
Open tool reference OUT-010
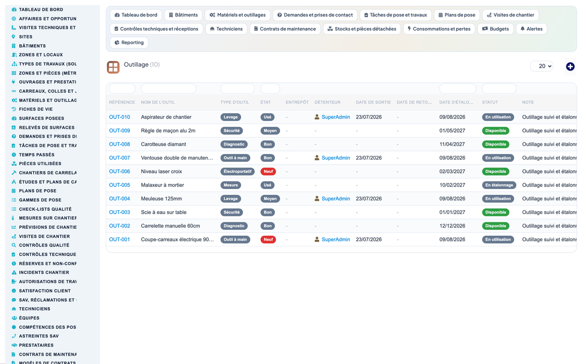click(120, 117)
